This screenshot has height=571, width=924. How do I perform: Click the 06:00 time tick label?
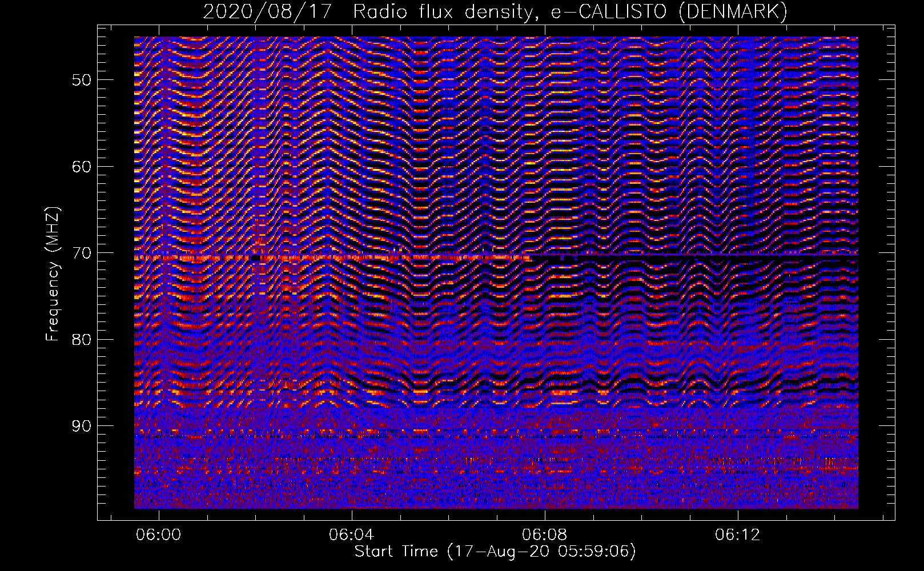click(x=159, y=534)
